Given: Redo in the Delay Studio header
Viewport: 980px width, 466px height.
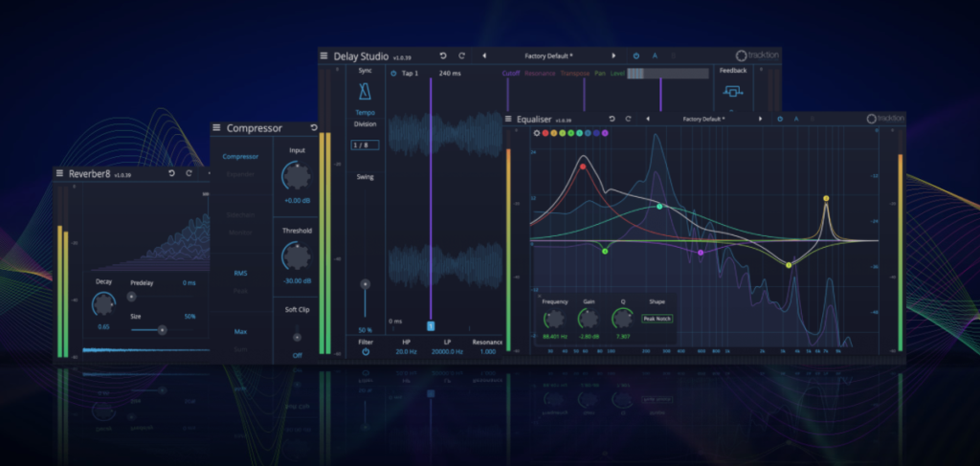Looking at the screenshot, I should pos(462,55).
